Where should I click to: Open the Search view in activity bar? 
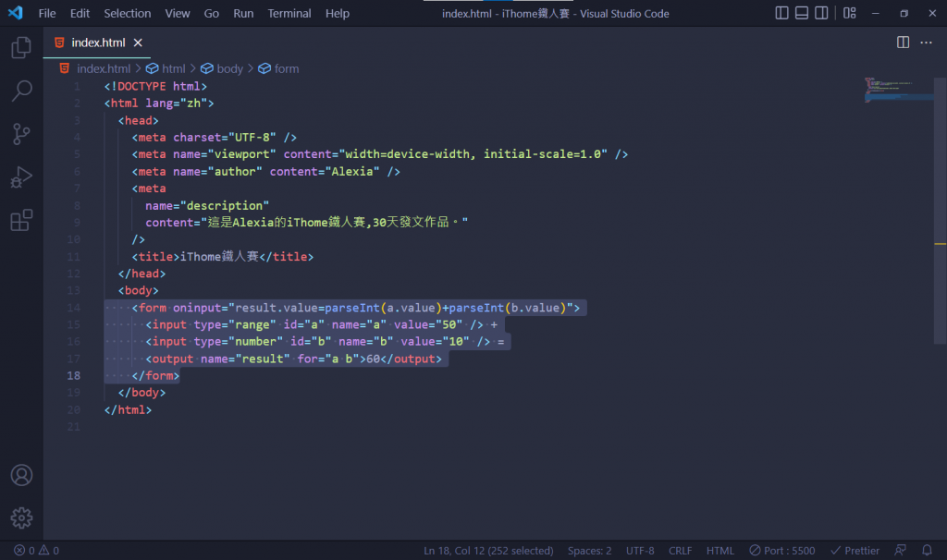21,91
